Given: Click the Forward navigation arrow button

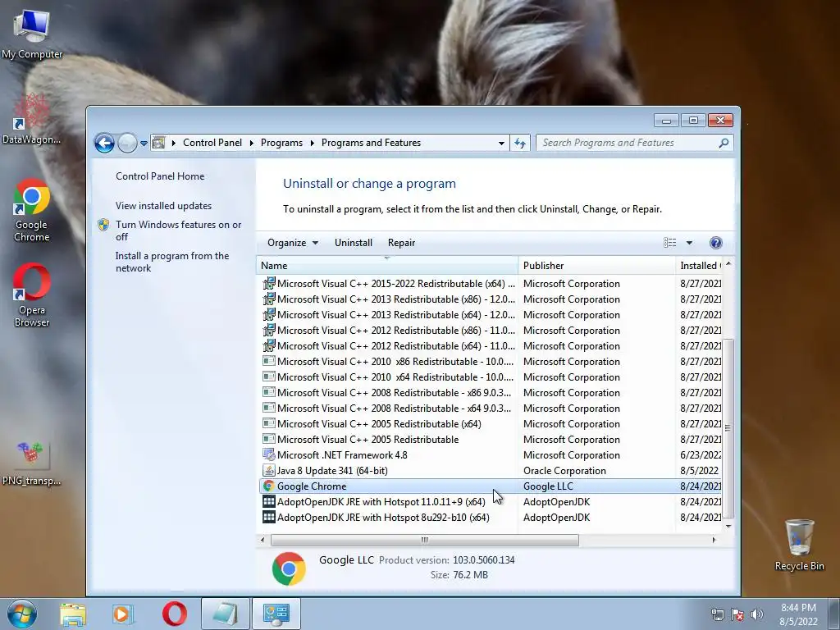Looking at the screenshot, I should [x=127, y=143].
